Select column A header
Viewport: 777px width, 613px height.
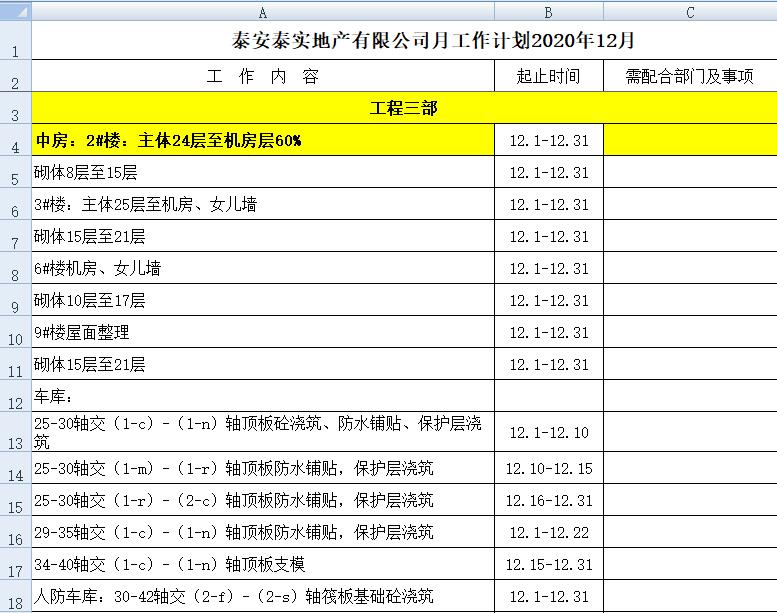(262, 11)
